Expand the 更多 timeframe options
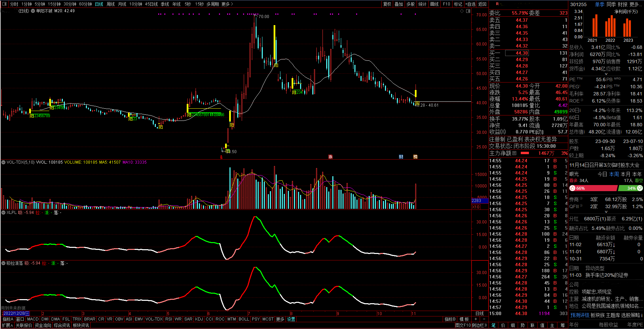Viewport: 644px width, 329px height. pos(227,4)
